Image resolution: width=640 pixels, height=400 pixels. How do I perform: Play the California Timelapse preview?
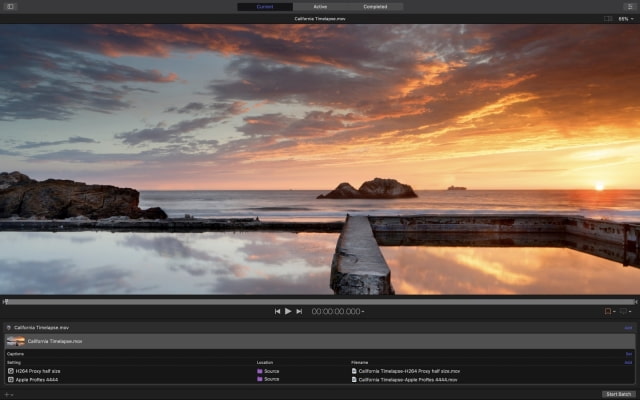[288, 311]
